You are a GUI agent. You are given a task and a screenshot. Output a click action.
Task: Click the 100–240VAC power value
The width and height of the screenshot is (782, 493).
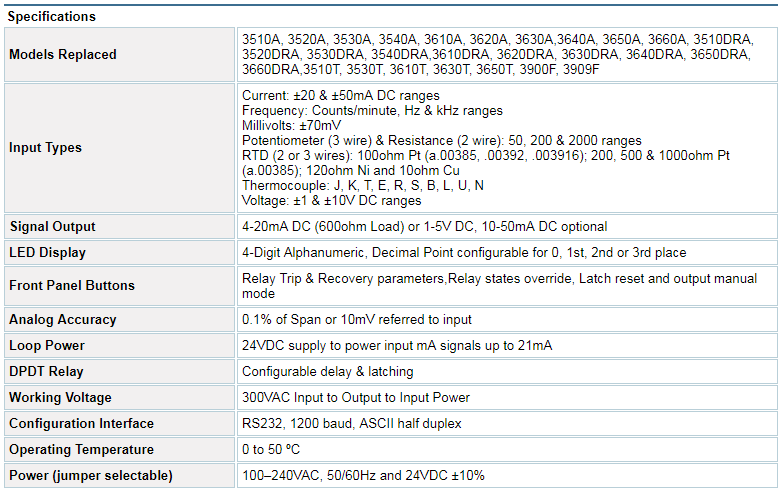(363, 475)
